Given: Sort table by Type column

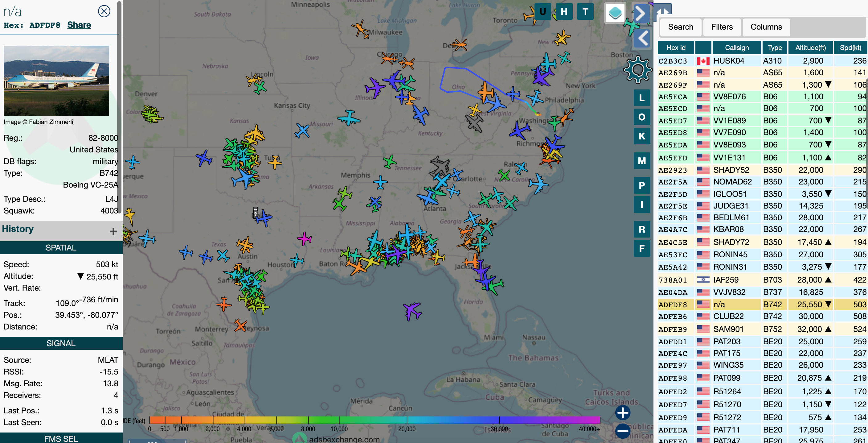Looking at the screenshot, I should click(775, 48).
